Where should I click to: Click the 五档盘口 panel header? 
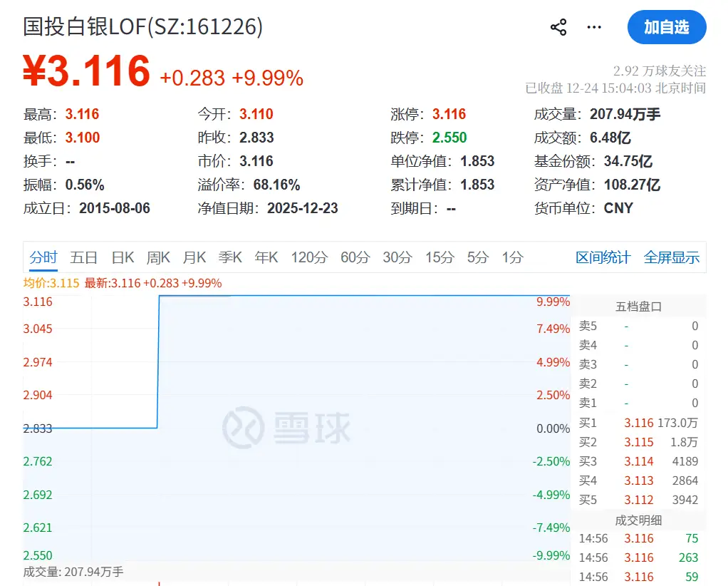tap(638, 306)
